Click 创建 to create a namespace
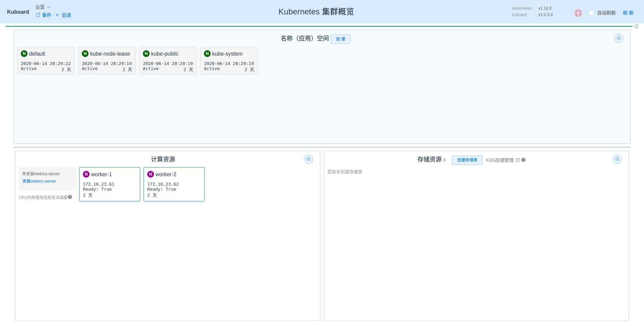The height and width of the screenshot is (327, 644). [x=340, y=39]
